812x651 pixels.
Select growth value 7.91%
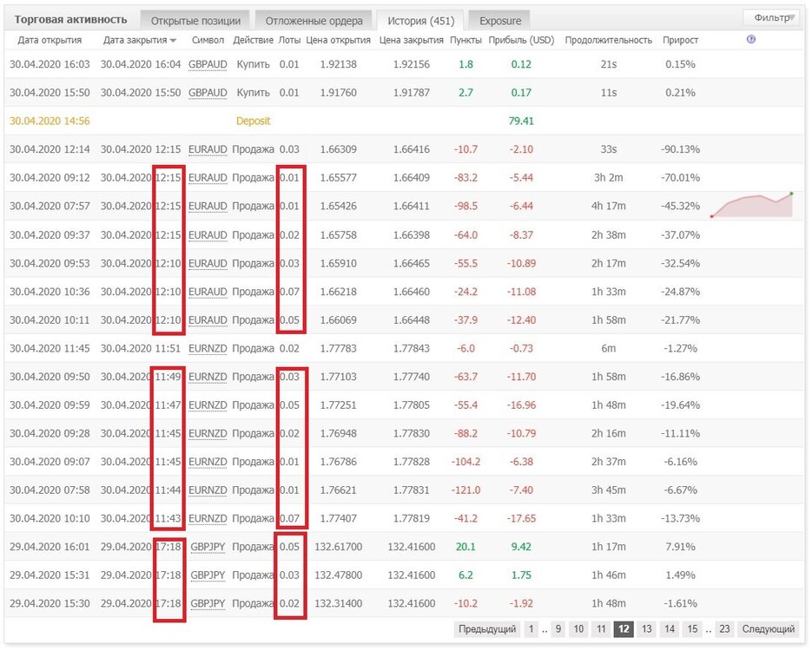click(680, 547)
